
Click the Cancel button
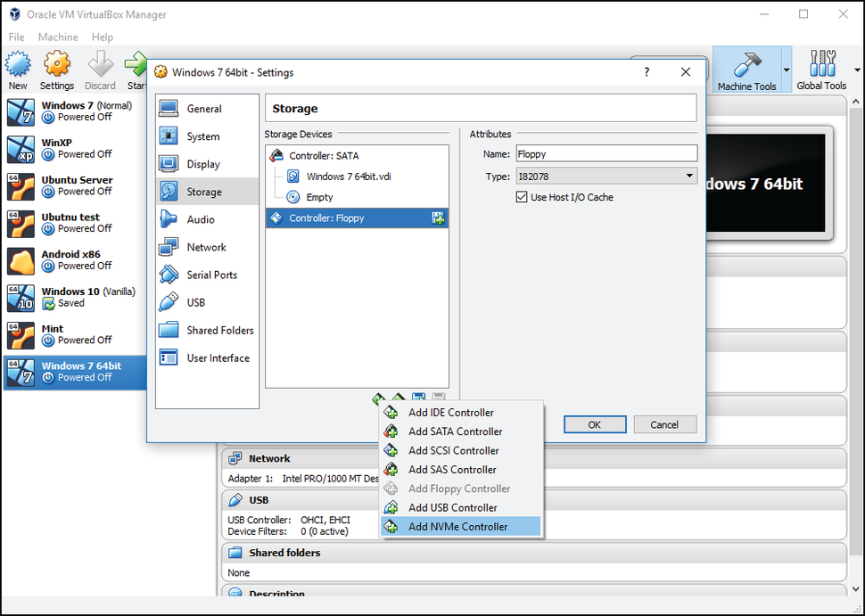click(x=664, y=424)
